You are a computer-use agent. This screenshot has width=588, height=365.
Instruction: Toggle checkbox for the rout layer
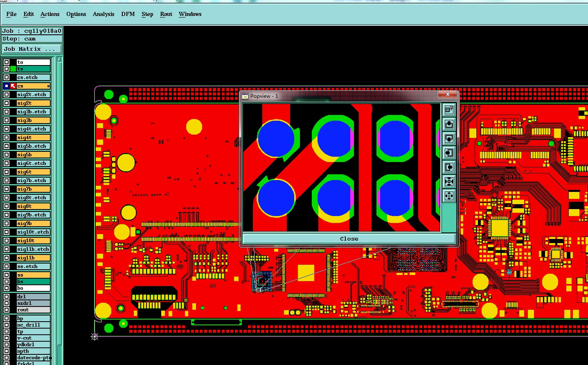pos(7,310)
